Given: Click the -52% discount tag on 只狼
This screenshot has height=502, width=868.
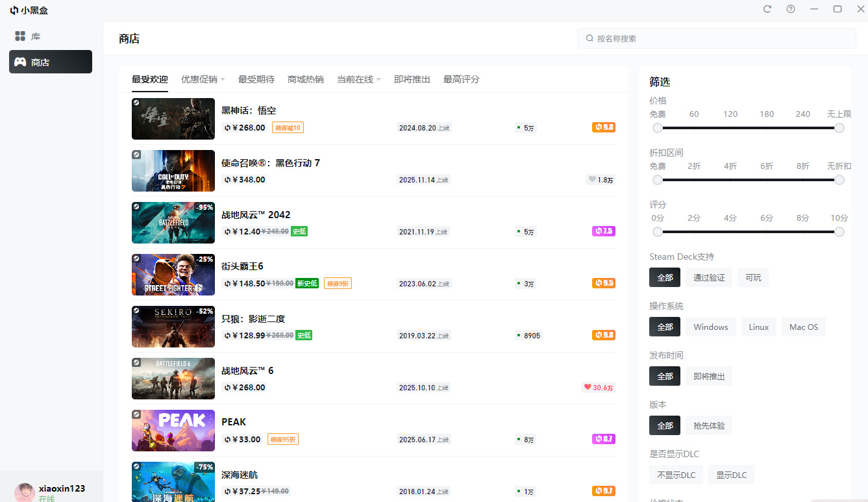Looking at the screenshot, I should (205, 311).
